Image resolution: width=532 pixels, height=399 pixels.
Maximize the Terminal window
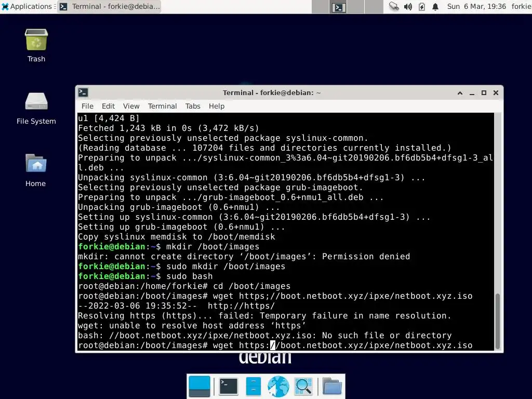coord(484,92)
